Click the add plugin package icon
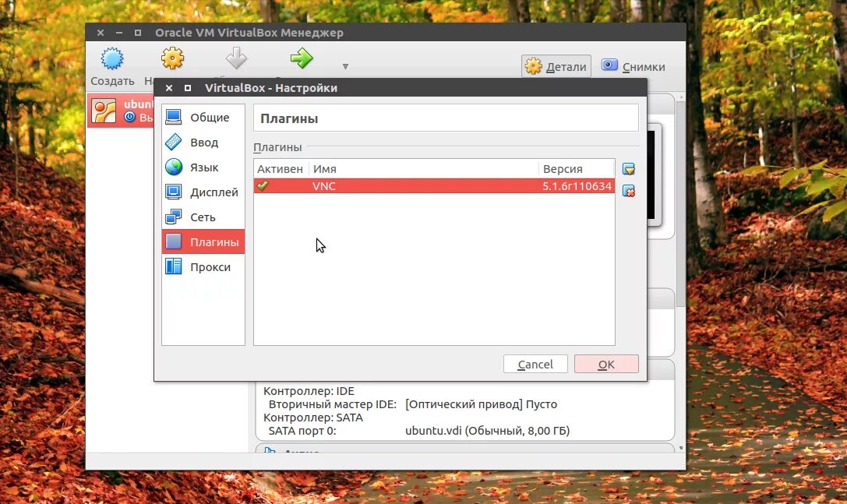 tap(628, 169)
